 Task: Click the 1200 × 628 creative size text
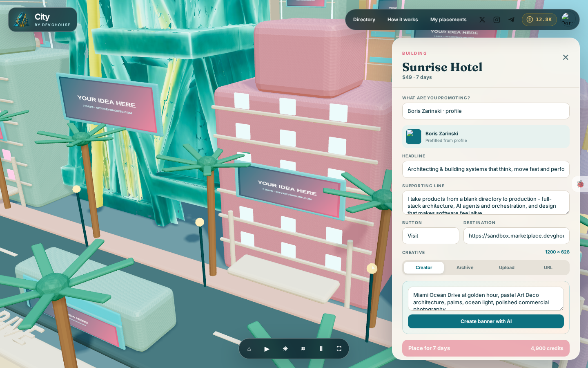(x=557, y=252)
